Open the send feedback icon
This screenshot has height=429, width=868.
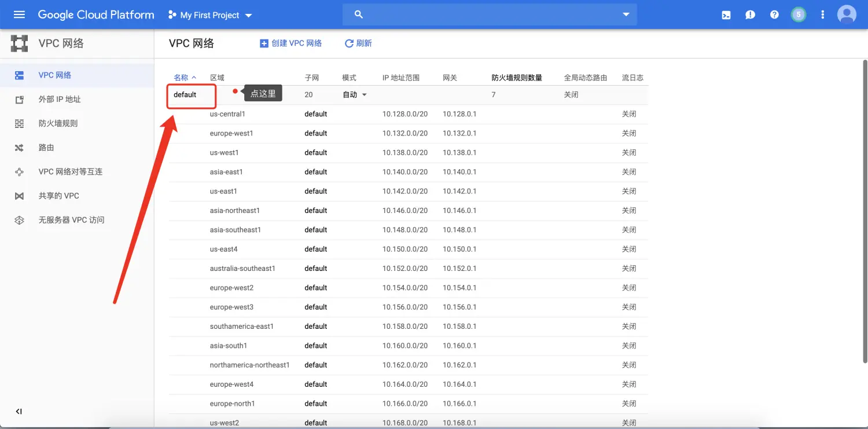coord(750,15)
